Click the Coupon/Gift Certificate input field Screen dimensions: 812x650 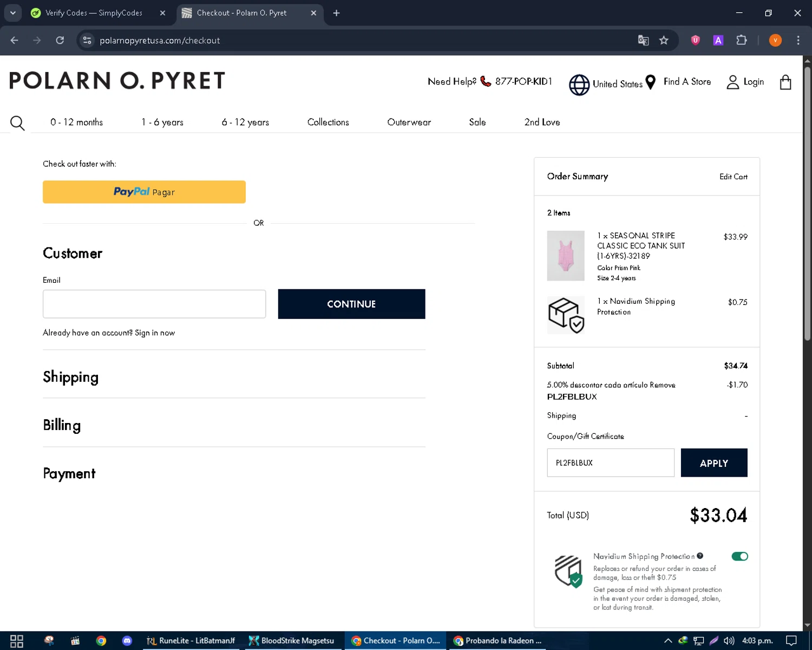click(x=611, y=463)
